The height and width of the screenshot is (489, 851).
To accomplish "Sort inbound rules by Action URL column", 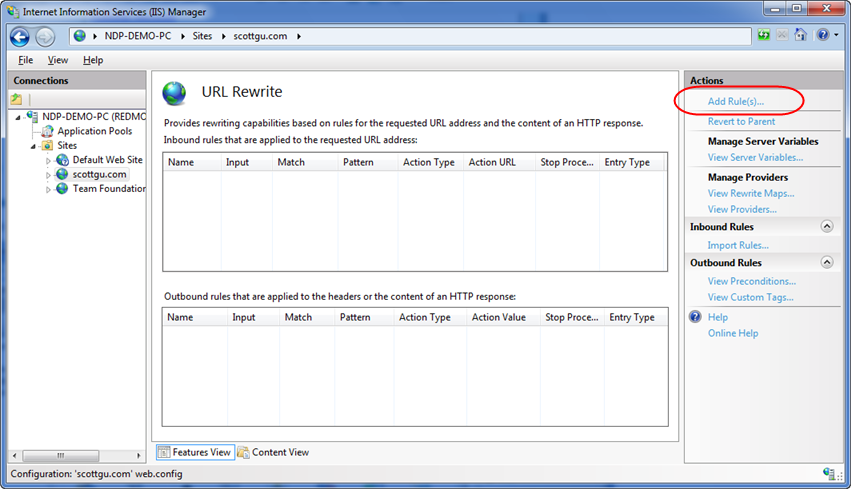I will [499, 162].
